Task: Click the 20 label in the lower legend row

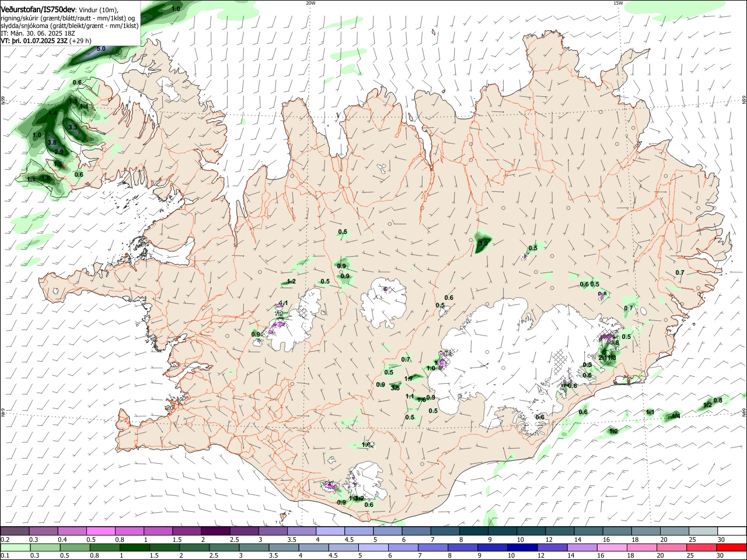Action: tap(660, 556)
